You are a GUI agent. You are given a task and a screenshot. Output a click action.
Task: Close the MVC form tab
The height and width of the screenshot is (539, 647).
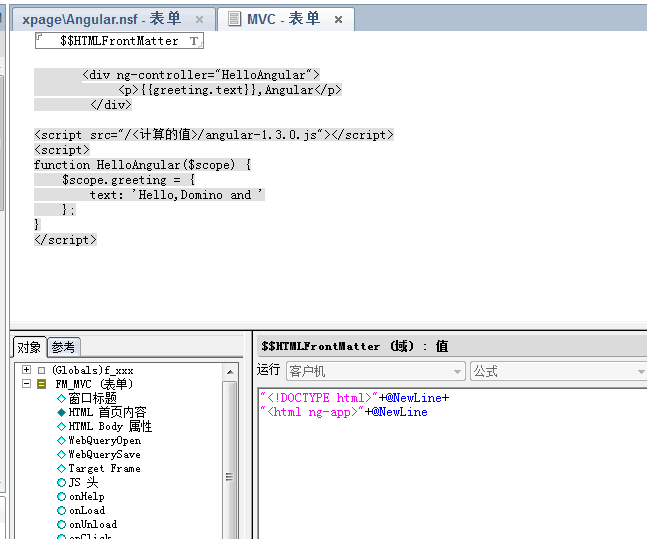[x=338, y=19]
